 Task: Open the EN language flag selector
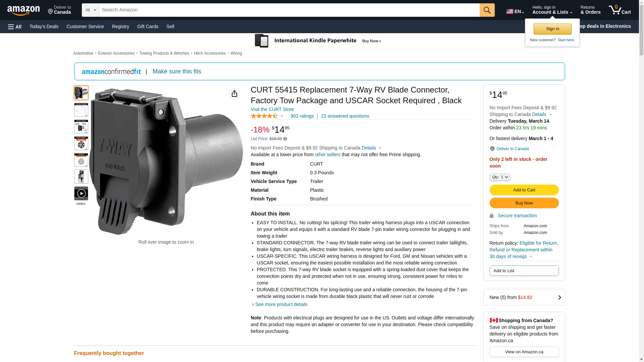coord(515,11)
